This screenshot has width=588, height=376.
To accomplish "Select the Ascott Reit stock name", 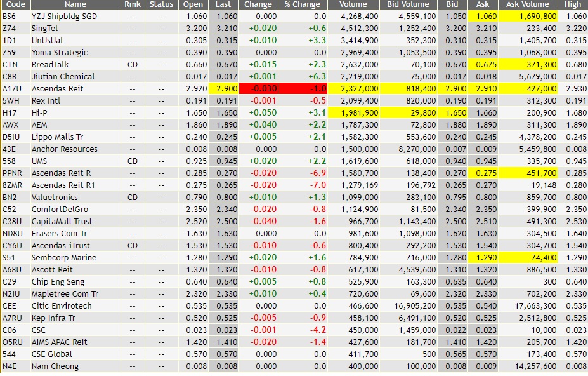I will click(x=52, y=270).
